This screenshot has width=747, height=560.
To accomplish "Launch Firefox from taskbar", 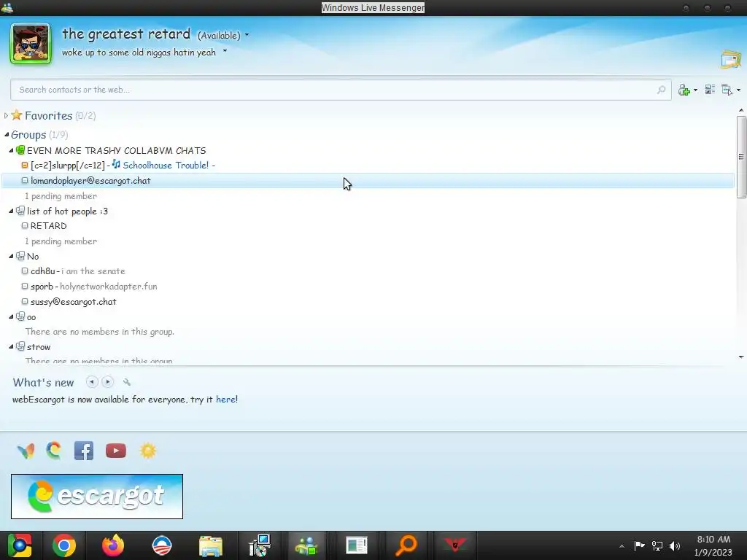I will tap(113, 545).
